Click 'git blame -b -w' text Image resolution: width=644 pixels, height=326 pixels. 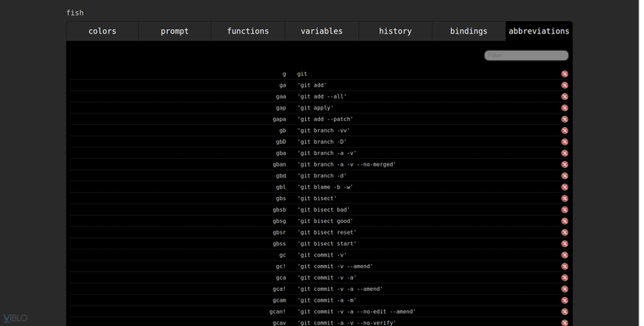326,187
